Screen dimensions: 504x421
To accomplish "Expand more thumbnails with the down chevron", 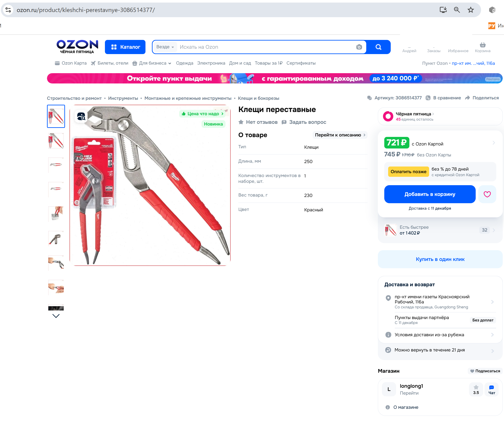I will [56, 316].
